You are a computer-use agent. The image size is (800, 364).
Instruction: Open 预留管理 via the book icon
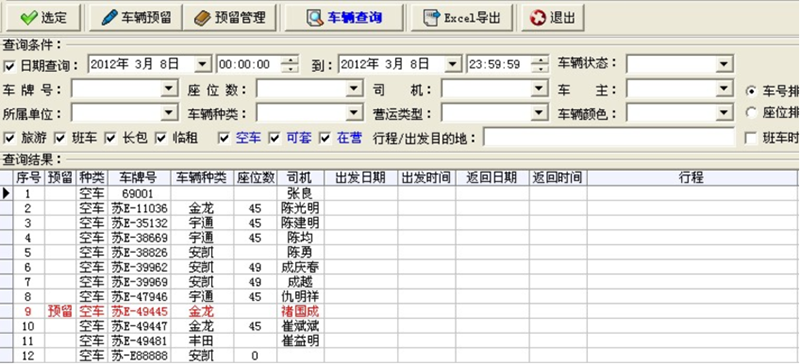(203, 18)
